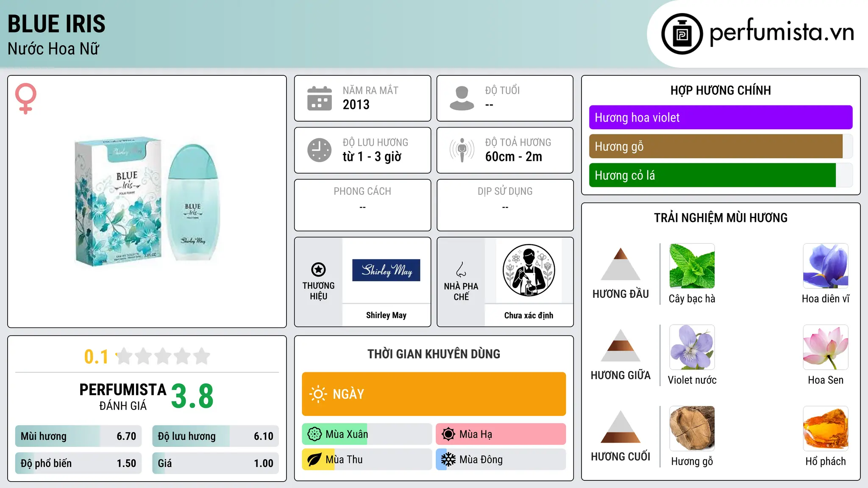The width and height of the screenshot is (868, 488).
Task: Click the HƯƠNG GIỮA label
Action: point(620,375)
